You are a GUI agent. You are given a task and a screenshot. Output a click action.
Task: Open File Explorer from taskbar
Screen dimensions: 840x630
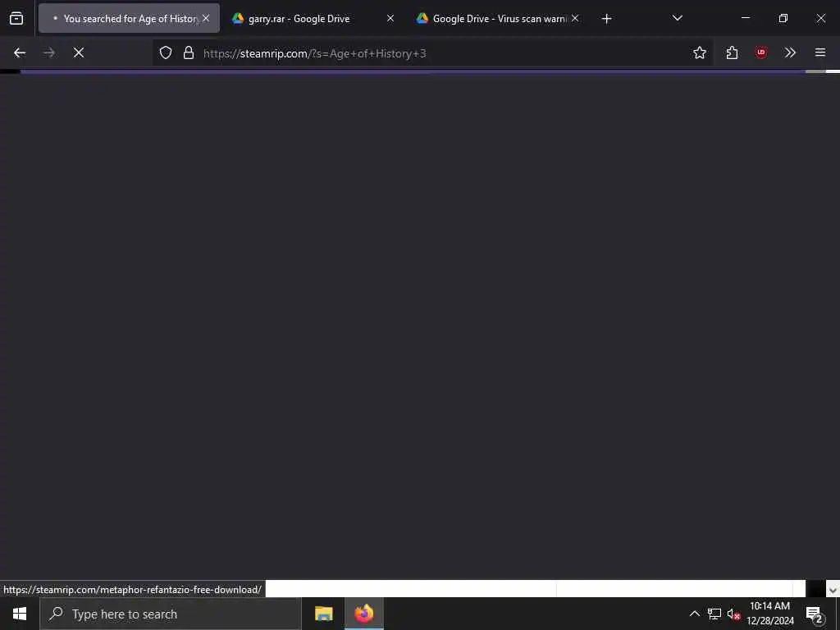click(323, 614)
